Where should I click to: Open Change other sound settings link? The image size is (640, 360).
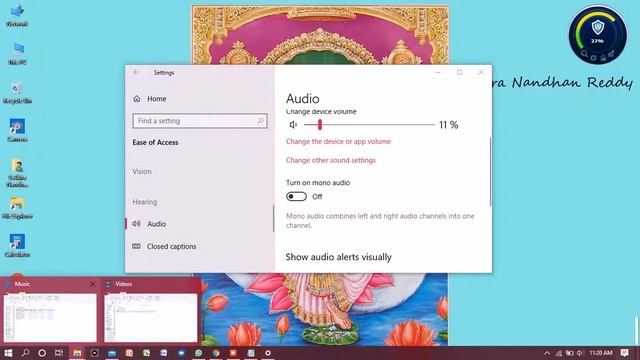tap(331, 160)
